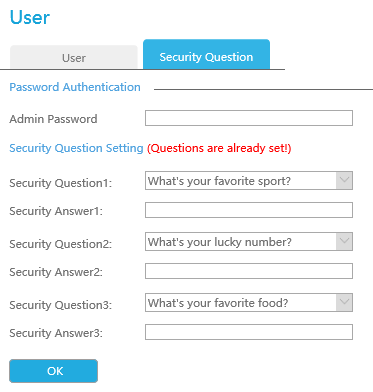
Task: Click the User page title
Action: coord(30,17)
